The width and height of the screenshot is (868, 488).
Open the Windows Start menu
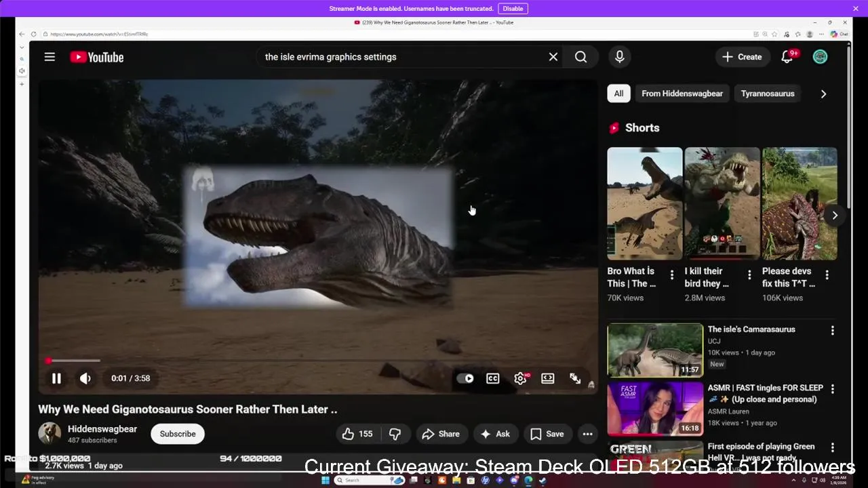325,480
